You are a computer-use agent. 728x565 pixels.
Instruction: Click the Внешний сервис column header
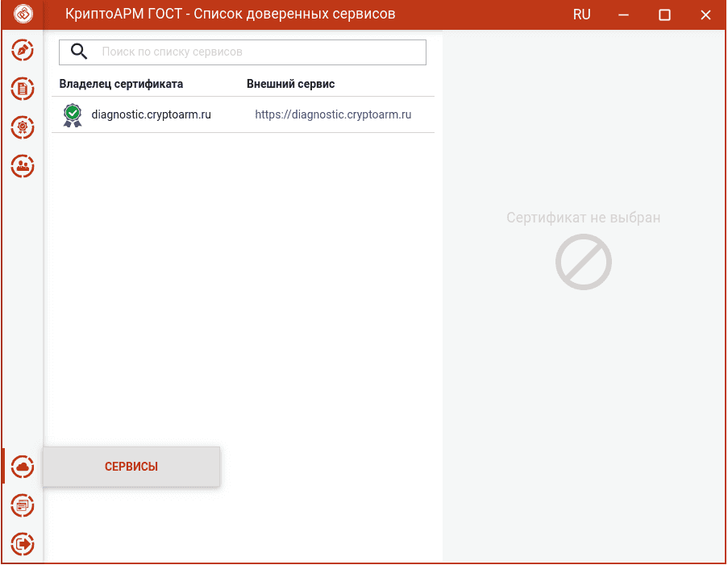(291, 84)
